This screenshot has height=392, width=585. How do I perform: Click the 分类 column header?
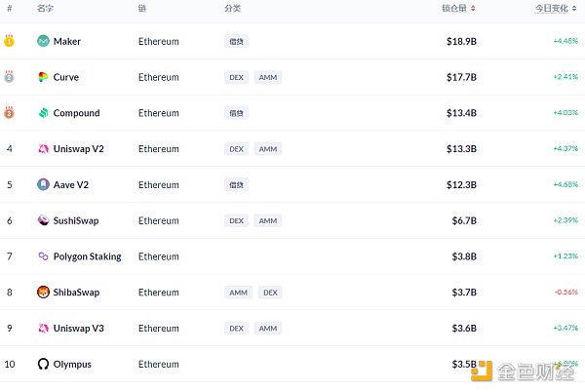(x=232, y=8)
